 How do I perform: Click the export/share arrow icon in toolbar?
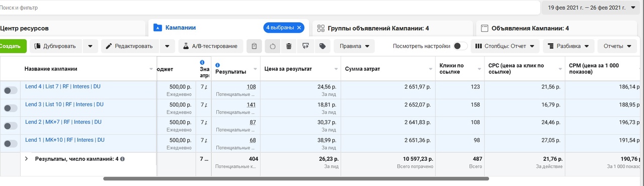coord(305,46)
